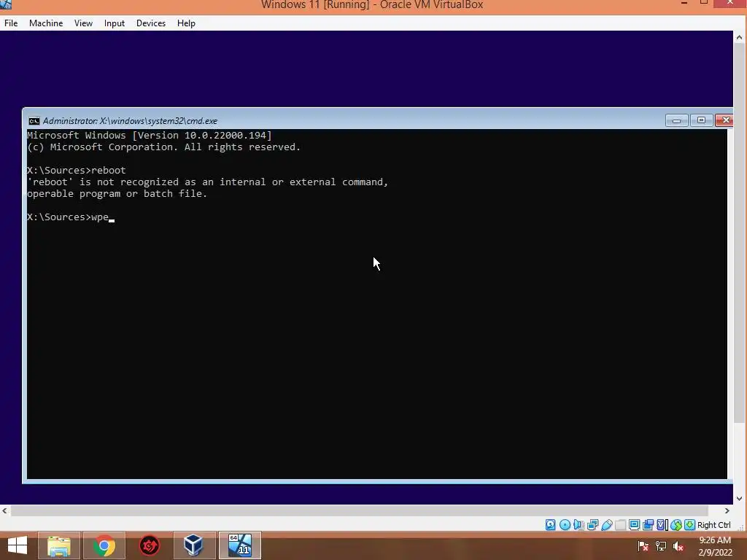Viewport: 747px width, 560px height.
Task: Click the Action Center flag tray icon
Action: [643, 546]
